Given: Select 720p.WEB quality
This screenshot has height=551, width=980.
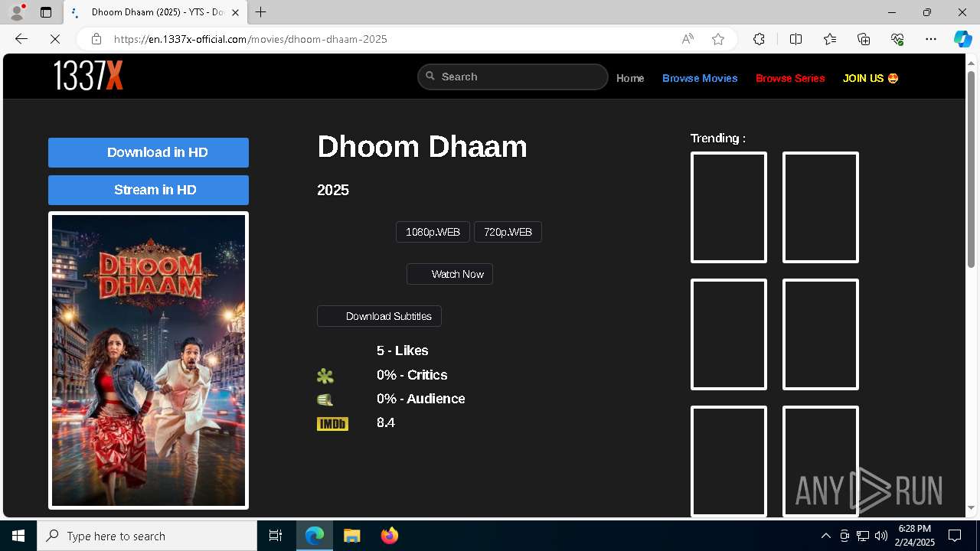Looking at the screenshot, I should [508, 232].
